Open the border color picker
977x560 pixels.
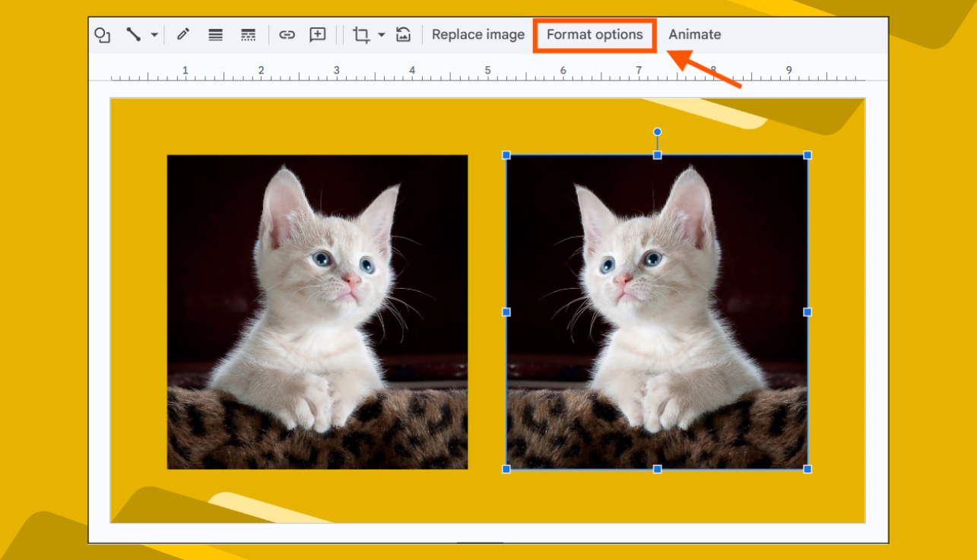pyautogui.click(x=182, y=34)
